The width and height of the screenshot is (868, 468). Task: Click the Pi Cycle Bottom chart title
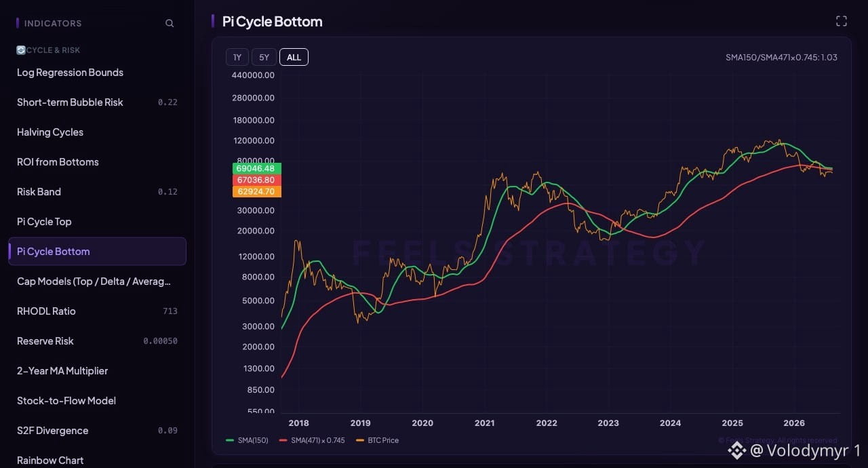click(x=272, y=22)
